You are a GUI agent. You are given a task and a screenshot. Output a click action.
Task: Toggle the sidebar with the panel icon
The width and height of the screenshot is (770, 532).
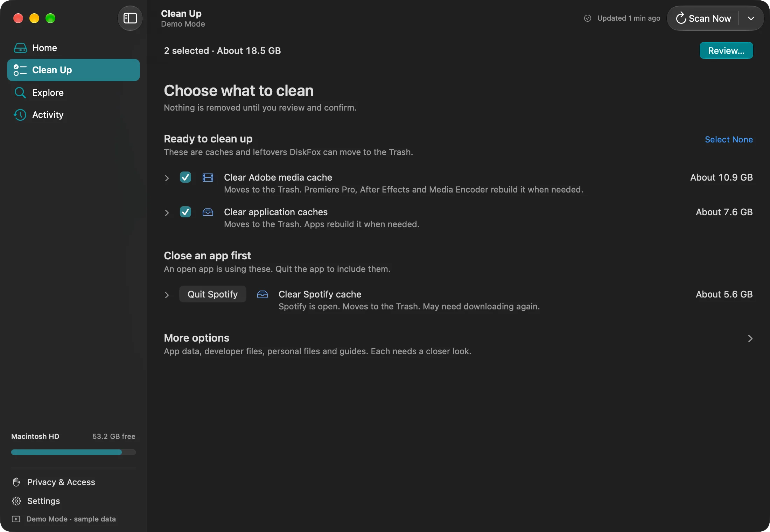click(x=130, y=18)
